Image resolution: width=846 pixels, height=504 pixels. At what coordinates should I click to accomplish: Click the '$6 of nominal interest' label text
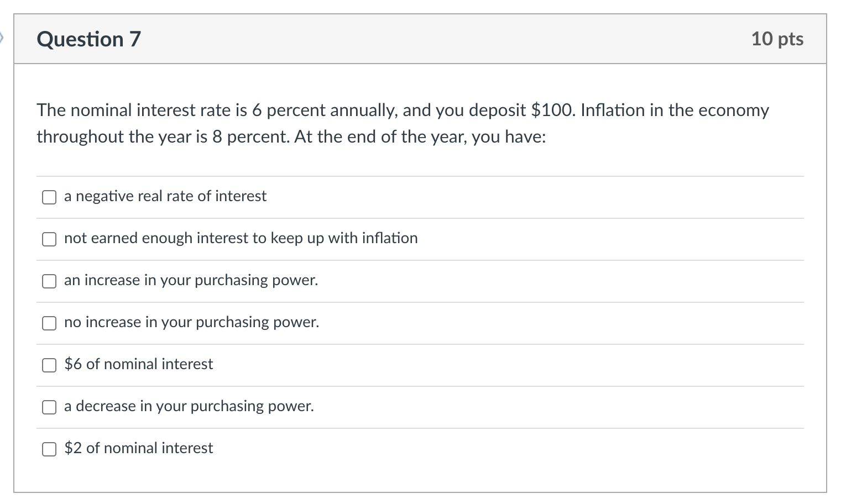click(138, 364)
